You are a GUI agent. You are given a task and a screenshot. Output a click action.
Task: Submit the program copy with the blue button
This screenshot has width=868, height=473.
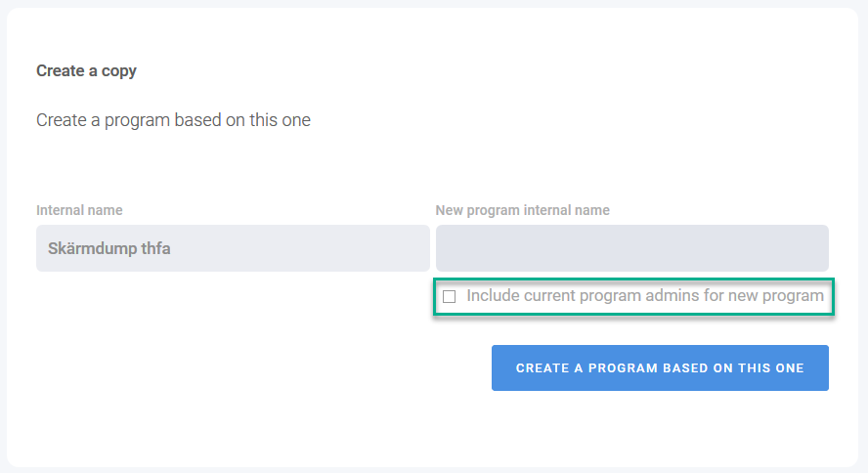(x=660, y=368)
